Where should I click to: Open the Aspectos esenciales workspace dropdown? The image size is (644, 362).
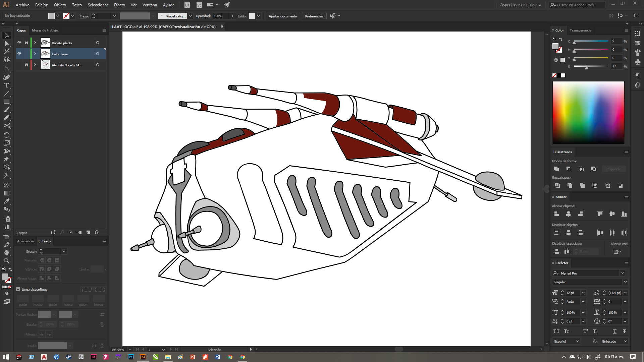pos(521,5)
